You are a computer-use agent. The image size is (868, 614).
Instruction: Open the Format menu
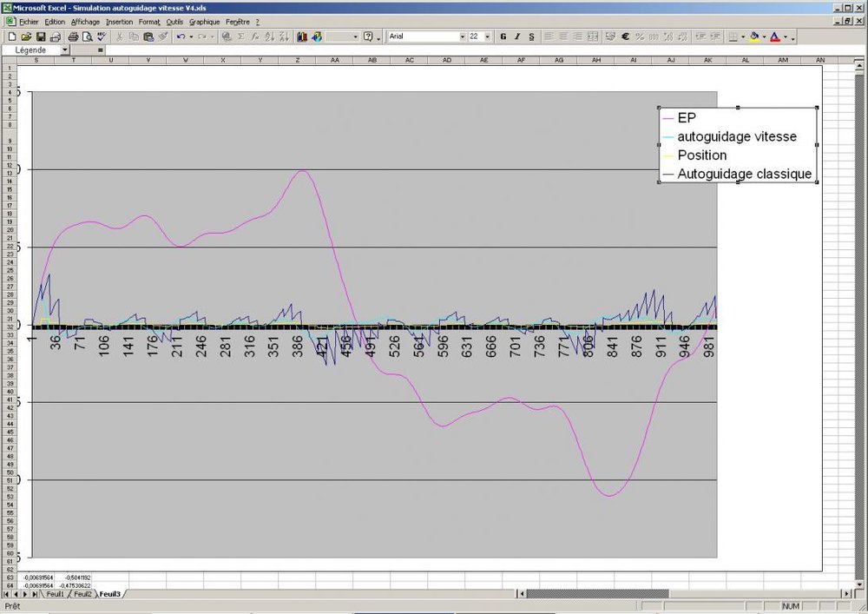click(149, 22)
